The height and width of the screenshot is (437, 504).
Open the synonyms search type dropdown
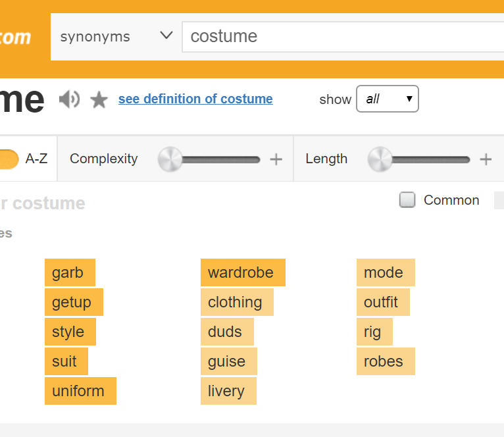(x=116, y=36)
